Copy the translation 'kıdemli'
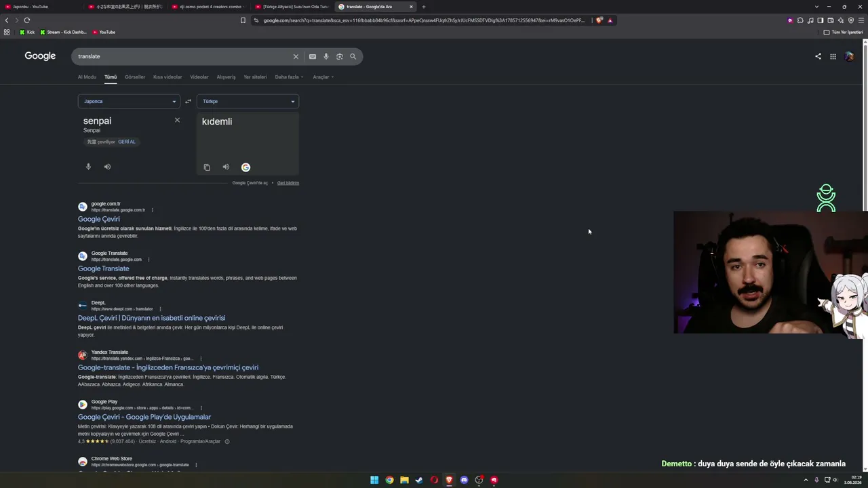The image size is (868, 488). coord(207,167)
